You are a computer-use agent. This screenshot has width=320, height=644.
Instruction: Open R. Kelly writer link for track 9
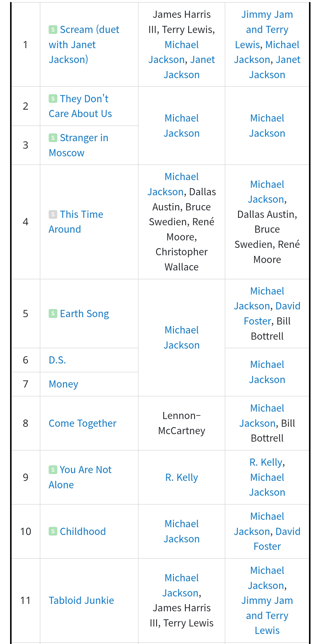click(x=181, y=477)
